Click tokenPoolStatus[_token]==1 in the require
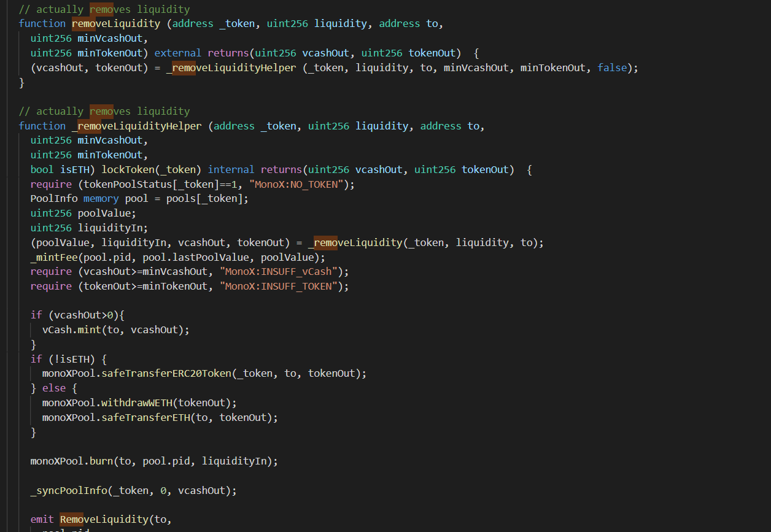This screenshot has height=532, width=771. click(161, 185)
